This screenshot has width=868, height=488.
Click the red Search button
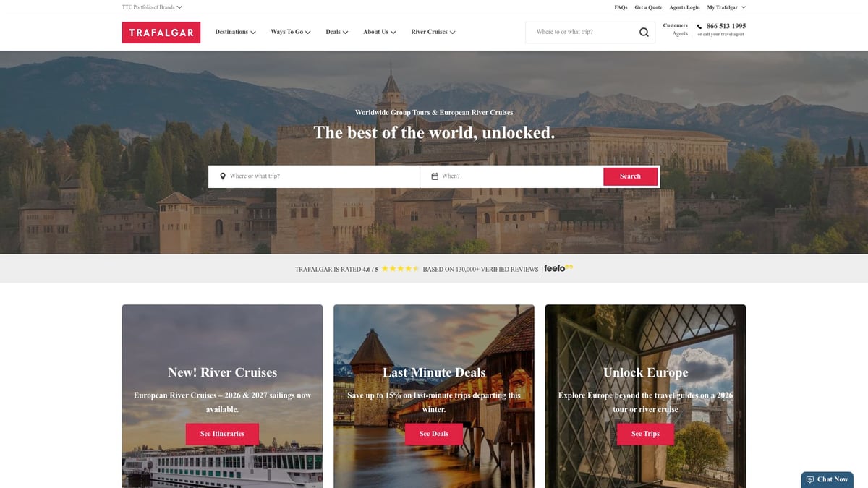630,176
